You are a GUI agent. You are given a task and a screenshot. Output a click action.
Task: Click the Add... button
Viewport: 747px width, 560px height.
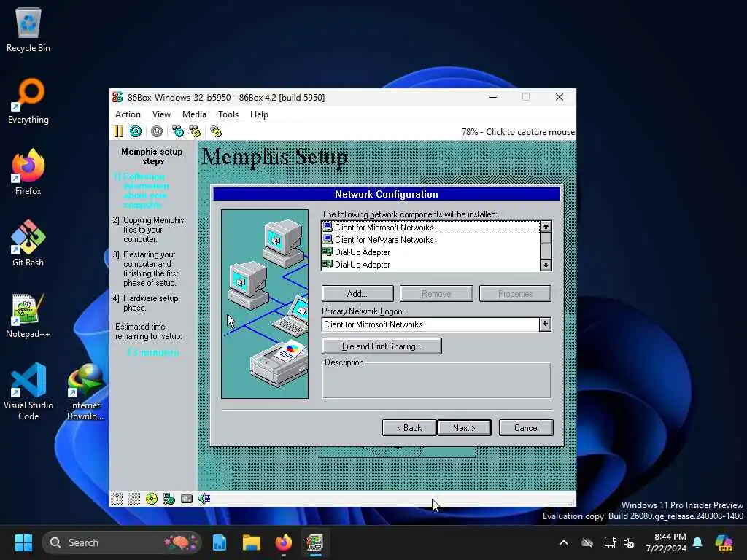tap(357, 294)
